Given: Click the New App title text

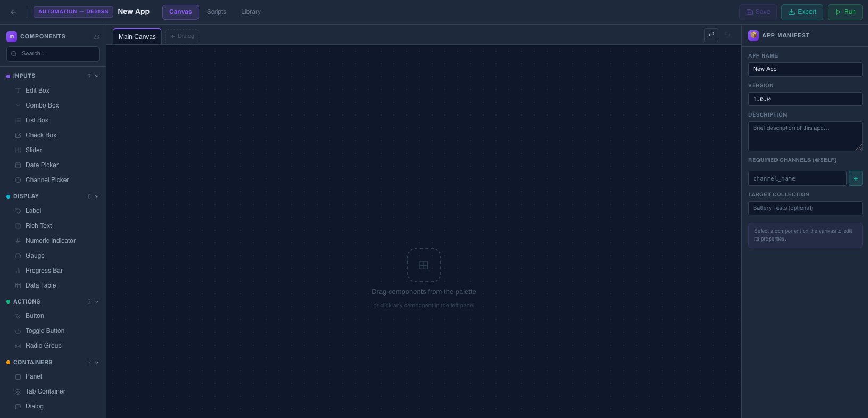Looking at the screenshot, I should pos(134,12).
